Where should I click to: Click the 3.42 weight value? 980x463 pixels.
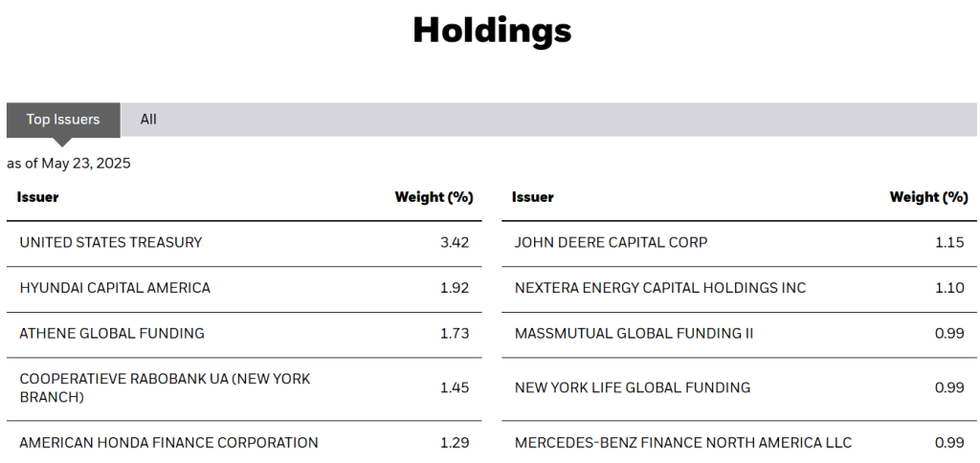(x=455, y=243)
